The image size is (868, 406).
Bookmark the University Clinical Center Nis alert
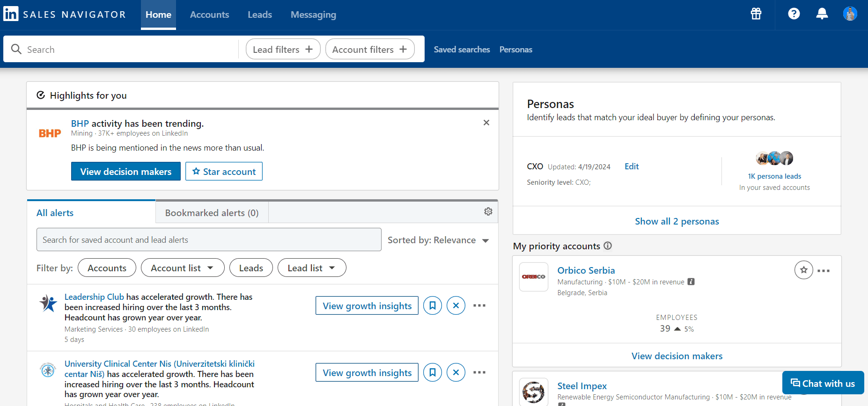433,372
